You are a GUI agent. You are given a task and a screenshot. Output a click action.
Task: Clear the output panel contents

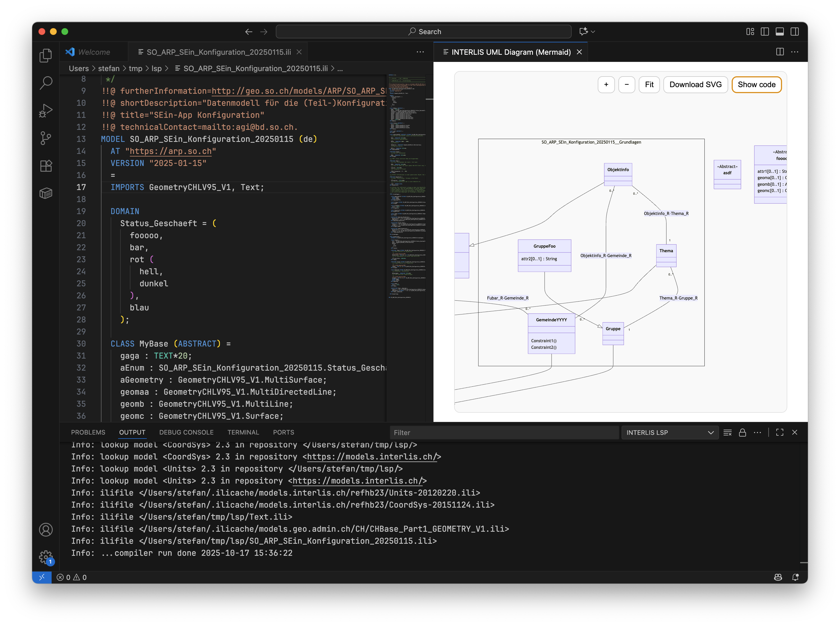tap(727, 432)
